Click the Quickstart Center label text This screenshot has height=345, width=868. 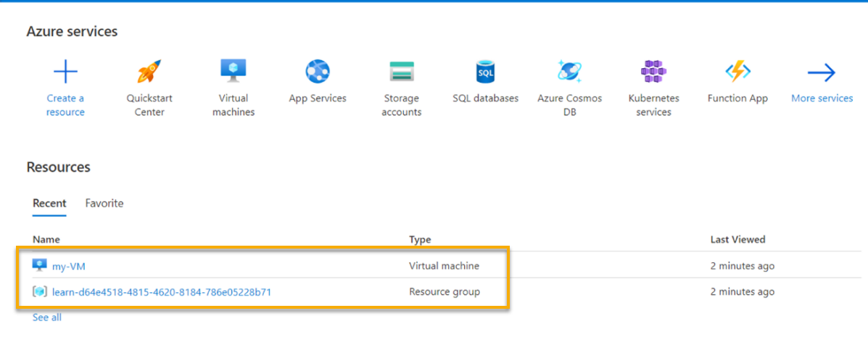149,105
